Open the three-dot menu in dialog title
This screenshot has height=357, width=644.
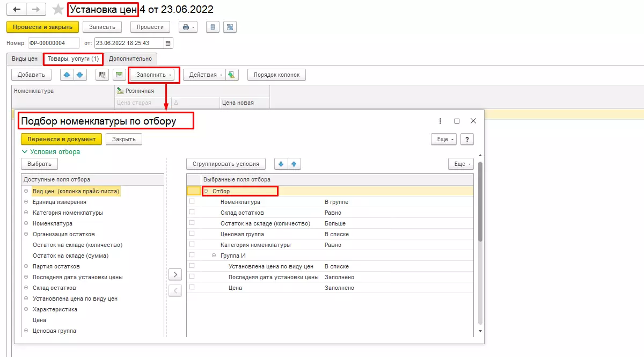click(x=440, y=121)
